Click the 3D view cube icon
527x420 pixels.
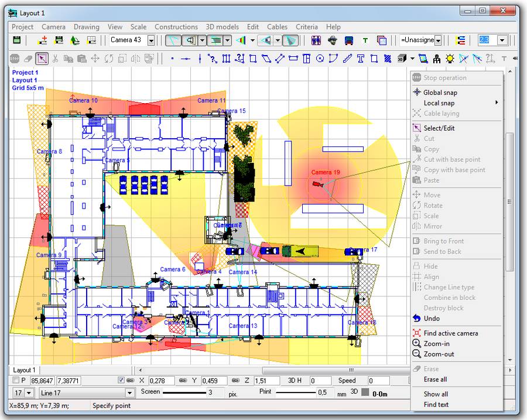click(402, 59)
